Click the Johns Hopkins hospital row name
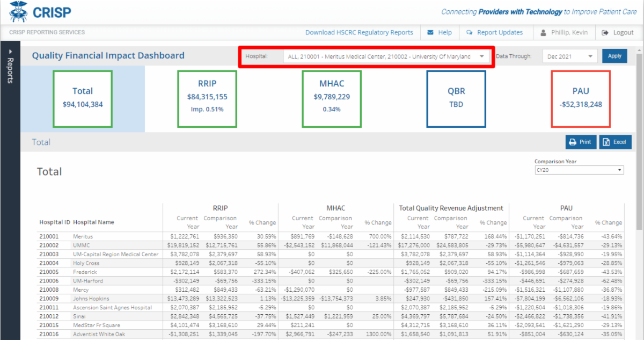The width and height of the screenshot is (644, 340). (91, 299)
